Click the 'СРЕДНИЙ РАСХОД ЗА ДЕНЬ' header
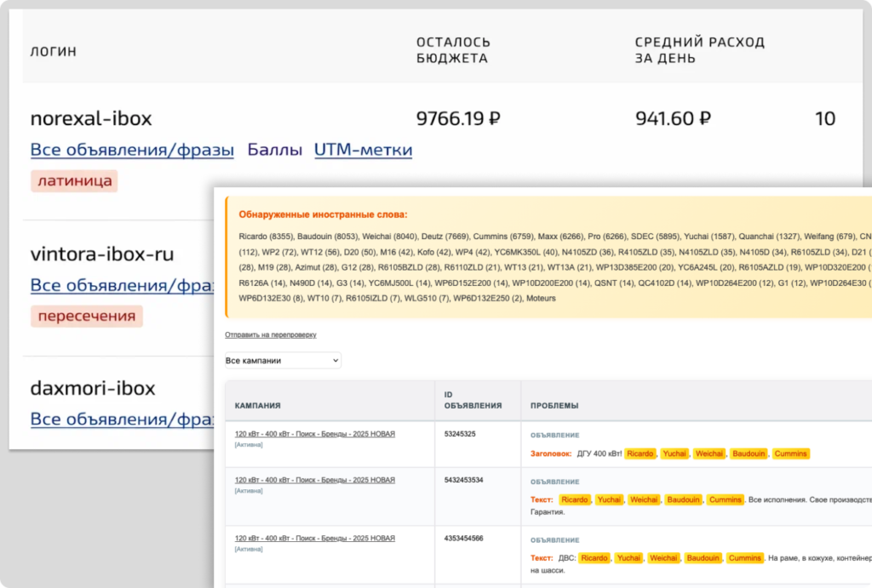872x588 pixels. point(699,50)
